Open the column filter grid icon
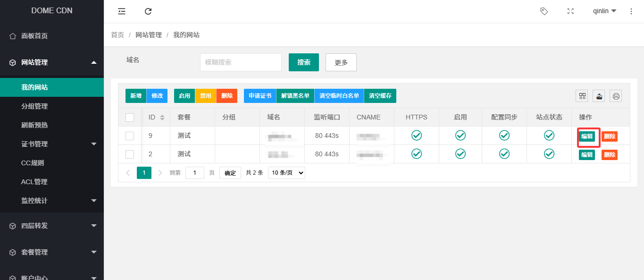Screen dimensions: 644x280 coord(583,96)
